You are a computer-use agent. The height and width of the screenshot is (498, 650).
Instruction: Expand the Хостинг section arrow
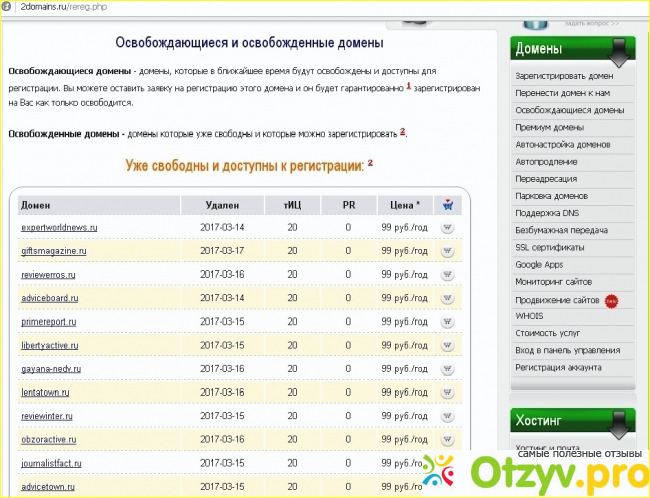tap(619, 420)
